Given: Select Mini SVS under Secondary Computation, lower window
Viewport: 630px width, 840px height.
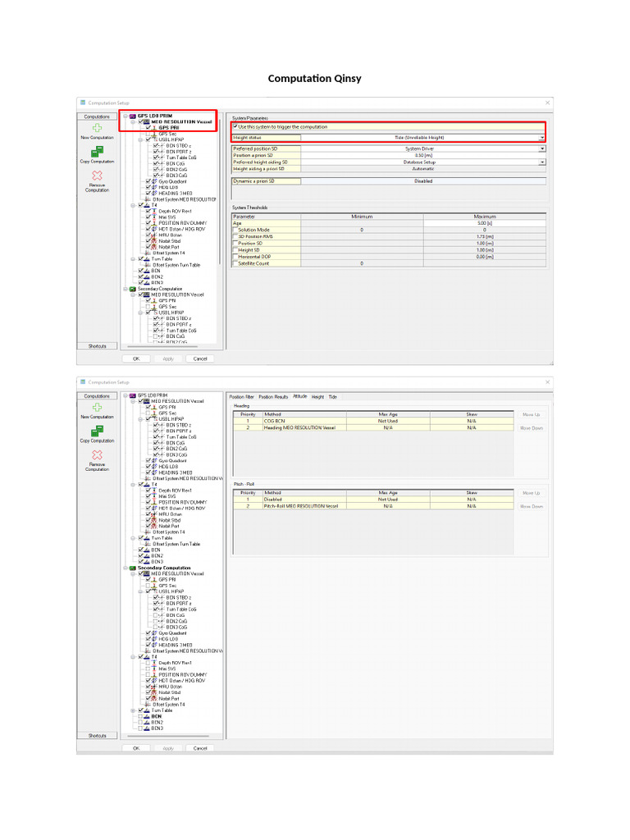Looking at the screenshot, I should [167, 669].
